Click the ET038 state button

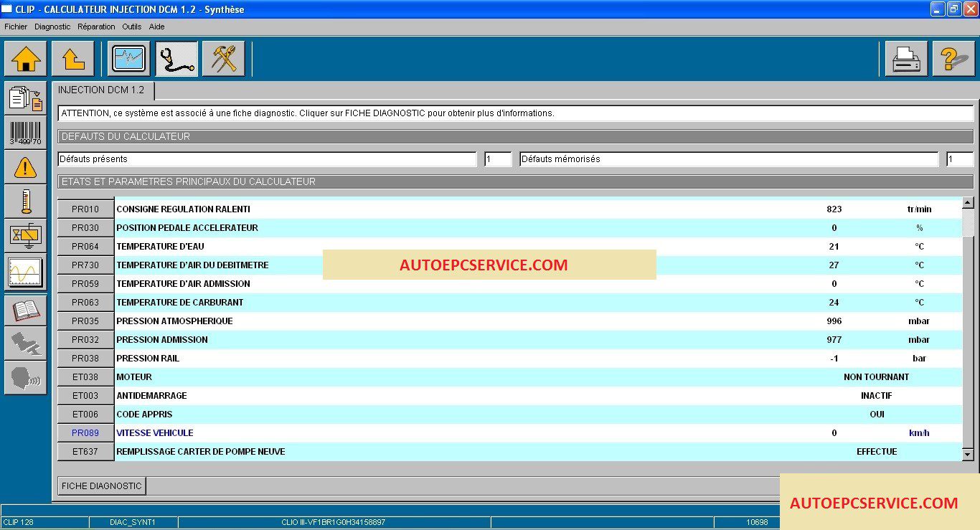point(85,377)
